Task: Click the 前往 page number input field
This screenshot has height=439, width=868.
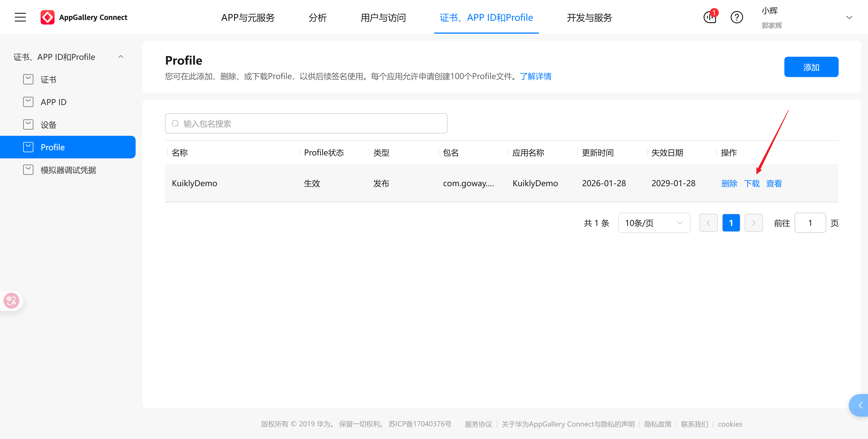Action: click(x=810, y=223)
